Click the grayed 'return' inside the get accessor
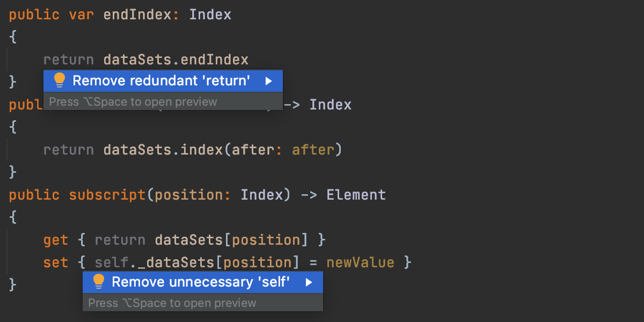Screen dimensions: 644x322 tap(120, 240)
